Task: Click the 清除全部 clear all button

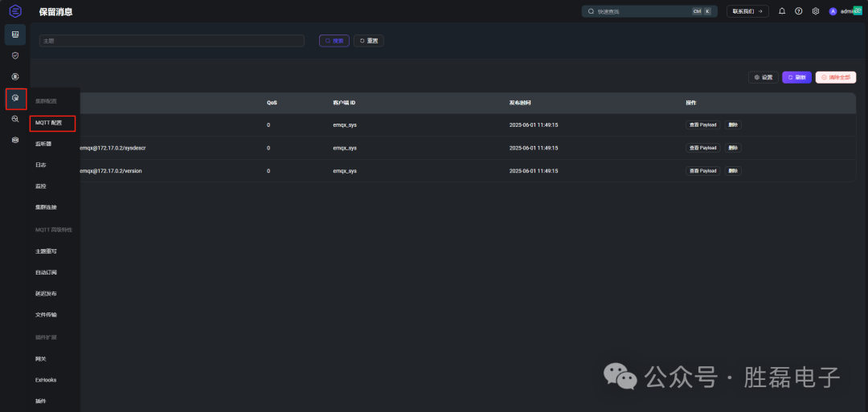Action: [836, 77]
